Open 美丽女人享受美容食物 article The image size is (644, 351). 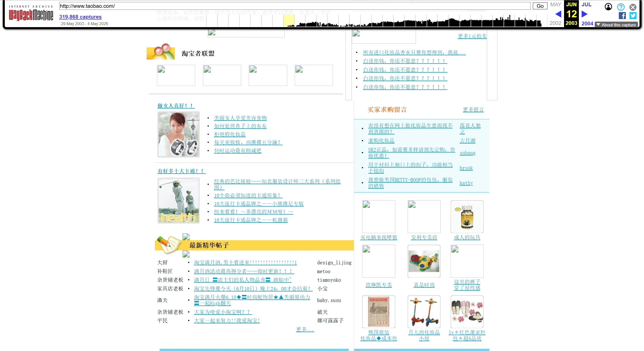tap(240, 118)
